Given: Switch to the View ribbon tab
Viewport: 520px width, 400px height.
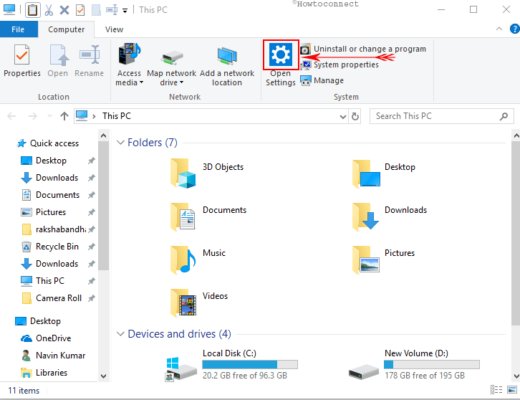Looking at the screenshot, I should (114, 29).
